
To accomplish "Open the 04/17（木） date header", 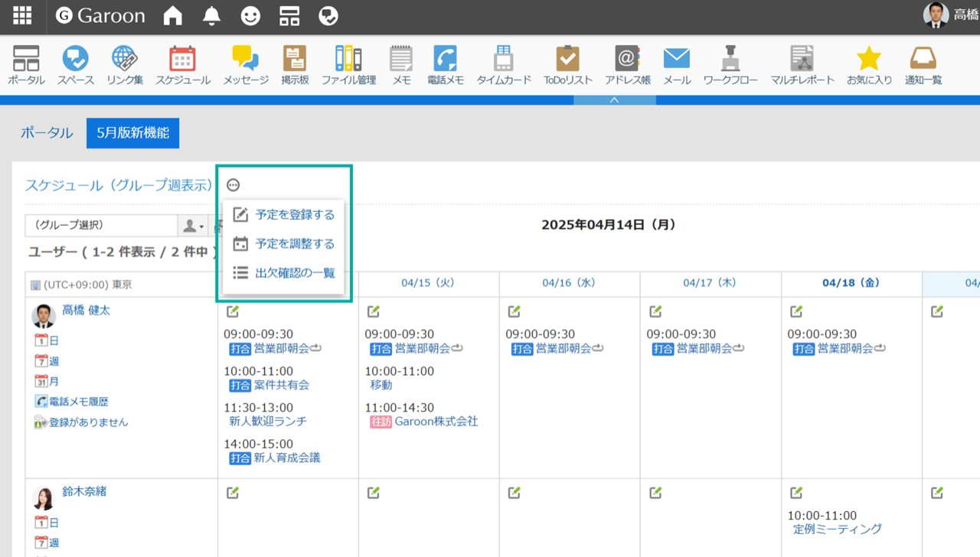I will pyautogui.click(x=710, y=283).
